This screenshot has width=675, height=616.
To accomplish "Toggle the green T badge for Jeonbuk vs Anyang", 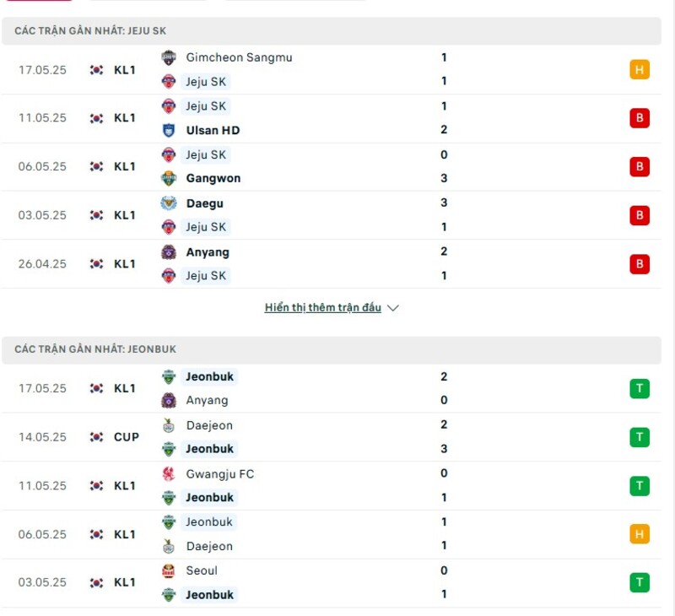I will click(640, 388).
